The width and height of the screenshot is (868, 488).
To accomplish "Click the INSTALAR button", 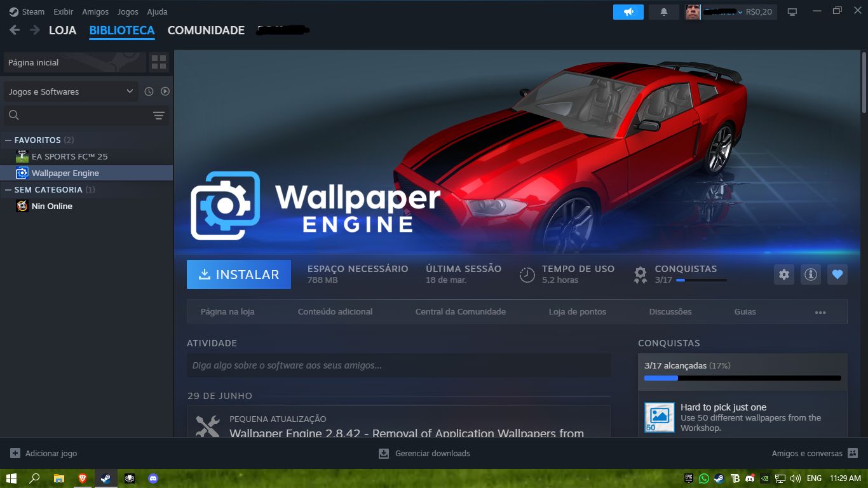I will coord(239,274).
